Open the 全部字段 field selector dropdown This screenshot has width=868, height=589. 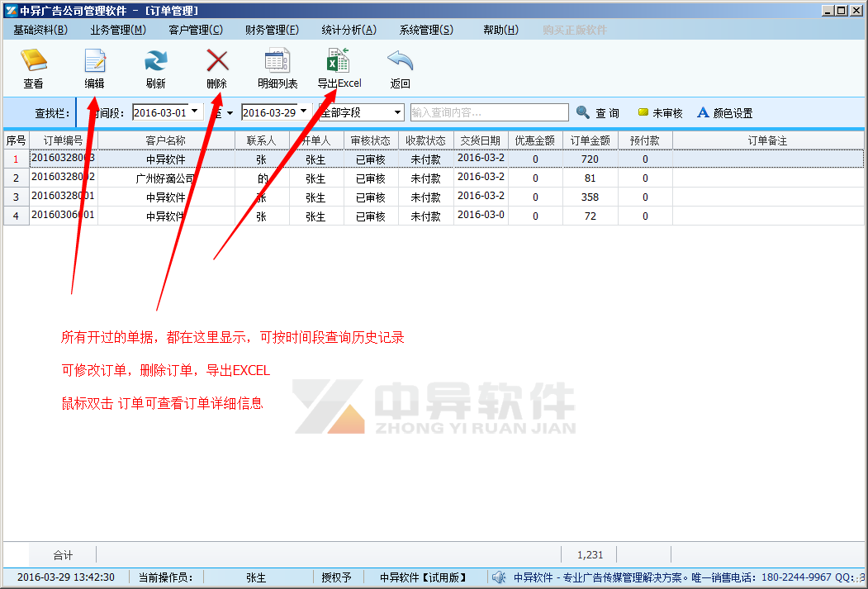click(397, 112)
